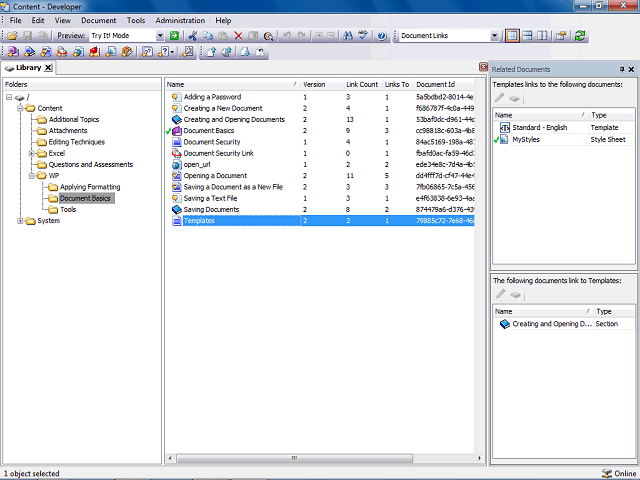Screen dimensions: 640x480
Task: Click the New Web Page globe icon
Action: point(78,52)
